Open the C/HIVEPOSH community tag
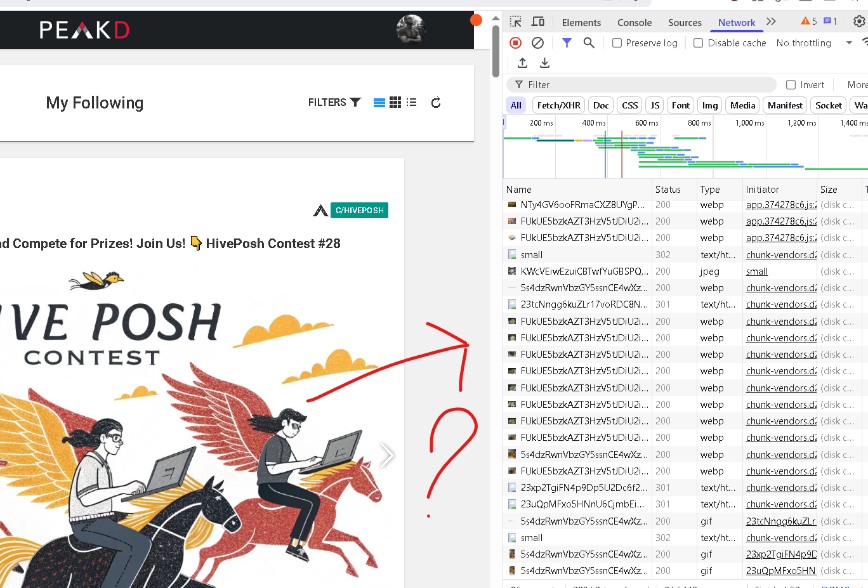 359,210
